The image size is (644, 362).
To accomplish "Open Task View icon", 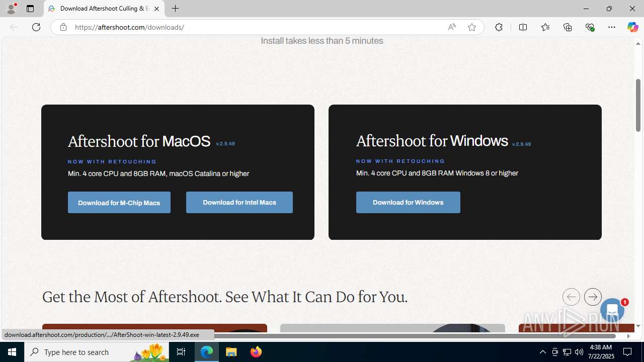I will (x=181, y=352).
